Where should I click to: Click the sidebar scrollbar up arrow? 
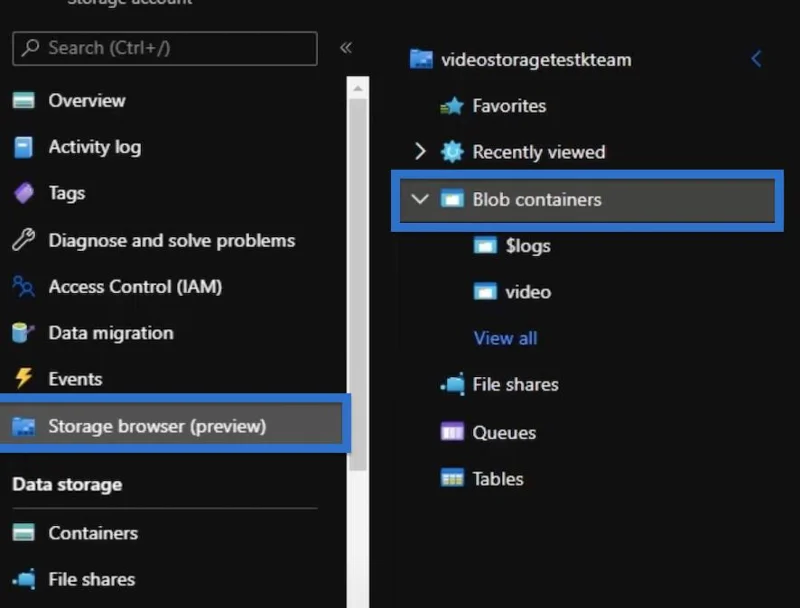tap(358, 89)
